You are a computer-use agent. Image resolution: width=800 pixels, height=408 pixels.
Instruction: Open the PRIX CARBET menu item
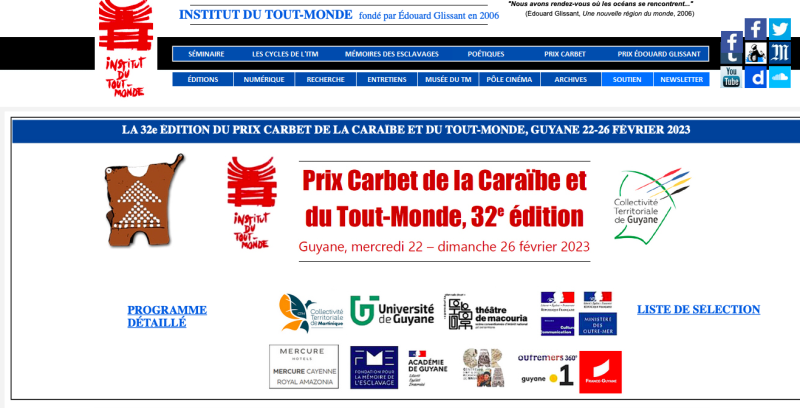565,54
